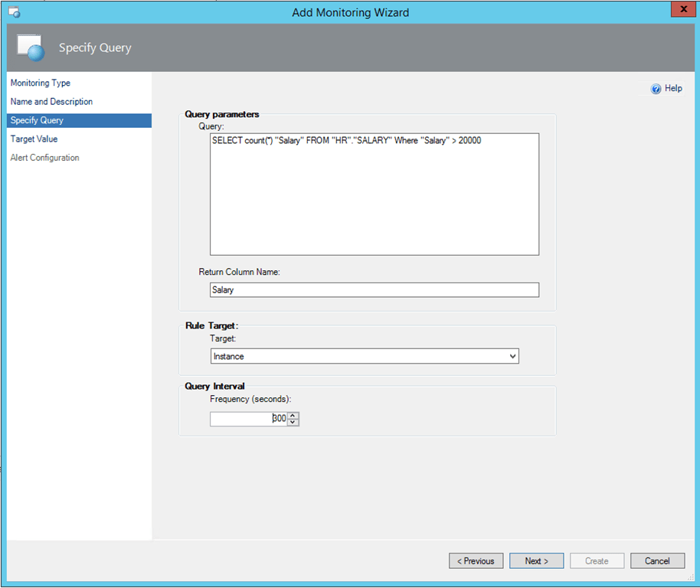This screenshot has height=588, width=700.
Task: Click the Specify Query header icon
Action: click(x=31, y=47)
